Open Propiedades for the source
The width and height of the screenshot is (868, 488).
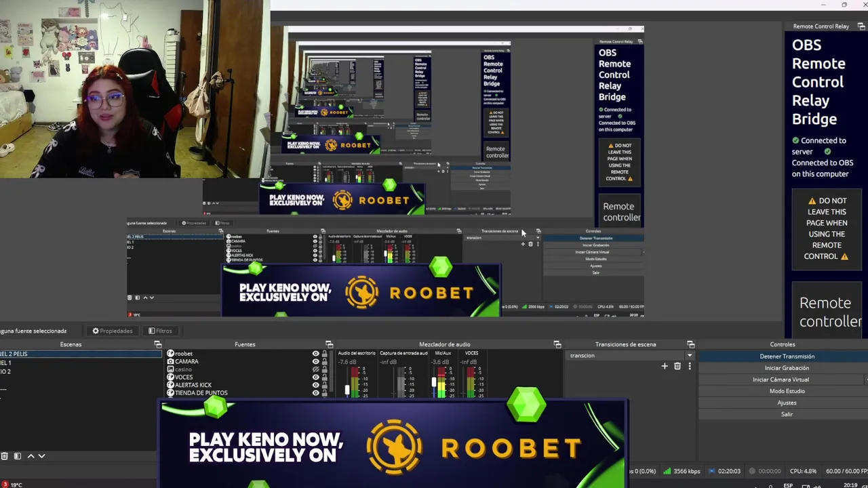113,331
